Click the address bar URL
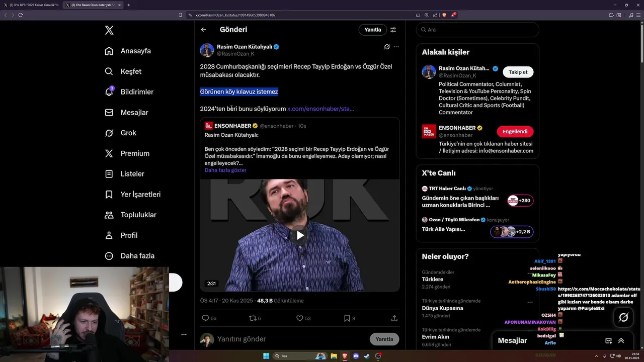 pos(235,15)
